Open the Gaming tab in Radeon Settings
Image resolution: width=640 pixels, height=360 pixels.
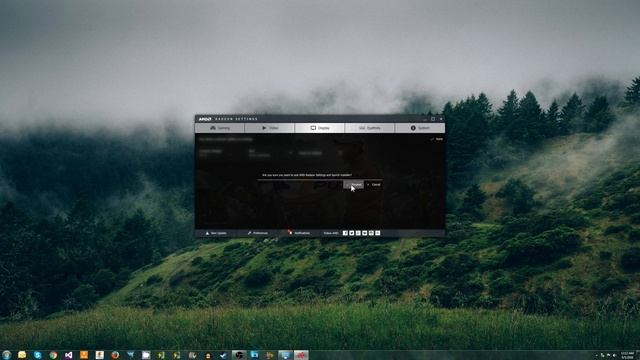[x=220, y=128]
